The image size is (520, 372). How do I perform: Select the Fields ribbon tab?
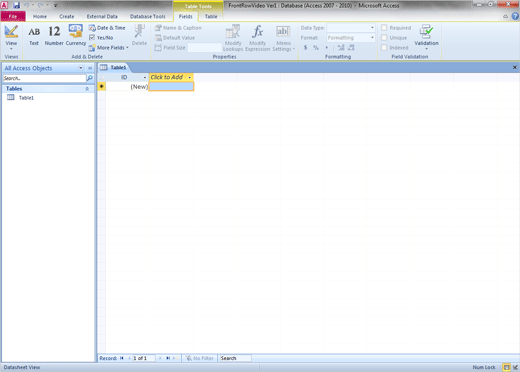click(x=186, y=16)
